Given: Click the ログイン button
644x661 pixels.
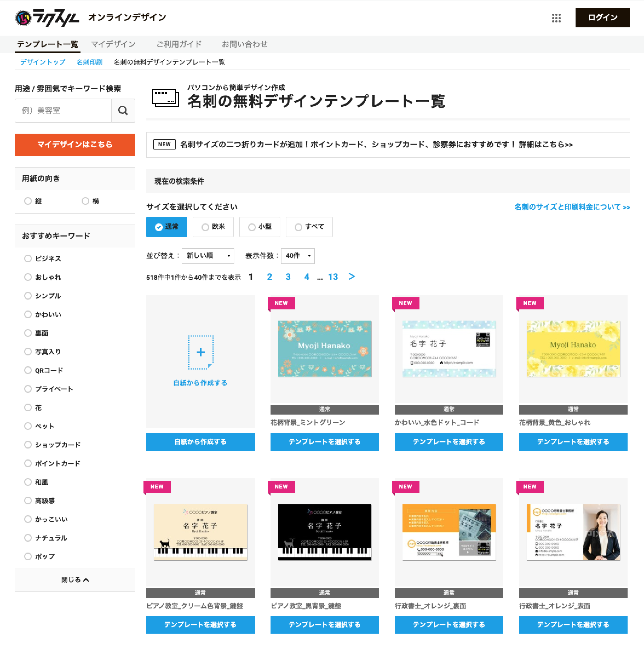Looking at the screenshot, I should pos(602,18).
